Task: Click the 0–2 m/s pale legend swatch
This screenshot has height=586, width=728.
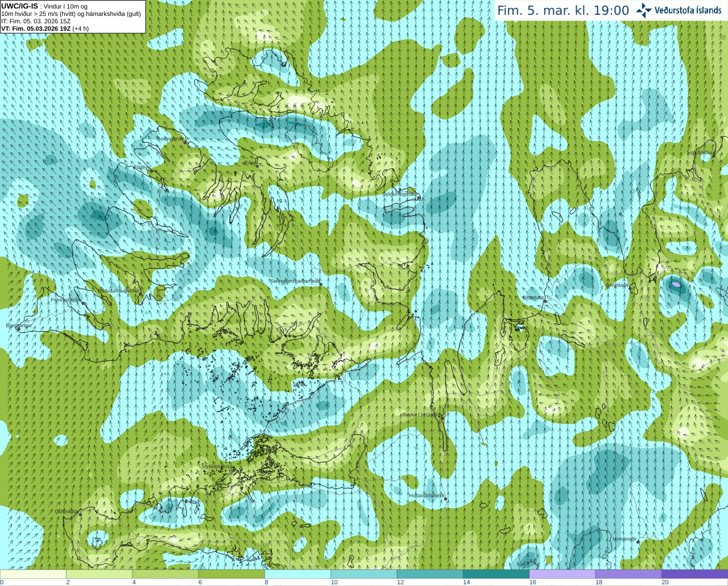Action: click(x=33, y=574)
